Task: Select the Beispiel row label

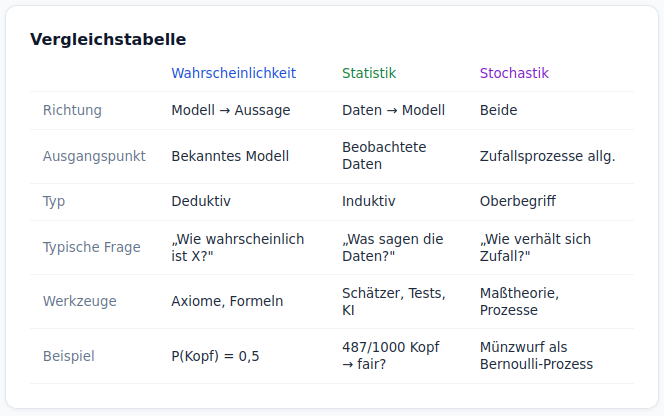Action: 68,355
